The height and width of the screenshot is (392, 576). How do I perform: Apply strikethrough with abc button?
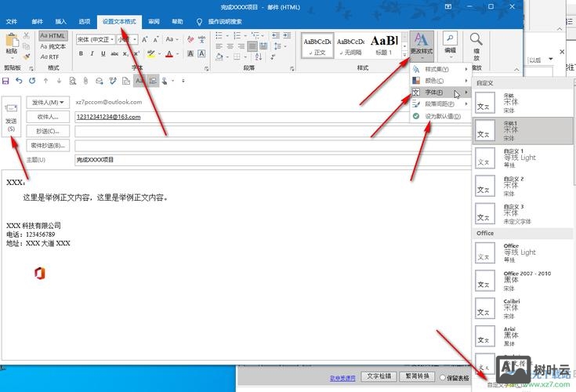[x=114, y=53]
